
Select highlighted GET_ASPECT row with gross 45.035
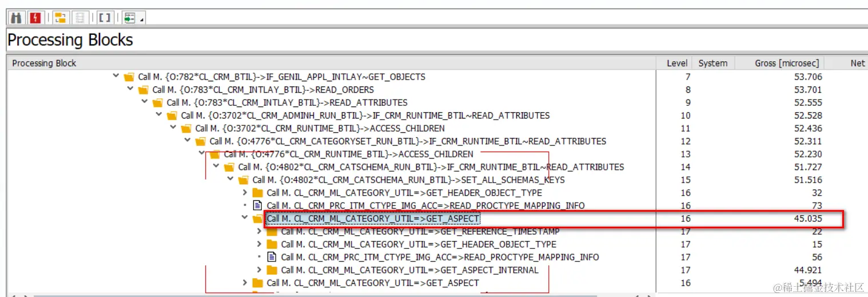click(373, 219)
